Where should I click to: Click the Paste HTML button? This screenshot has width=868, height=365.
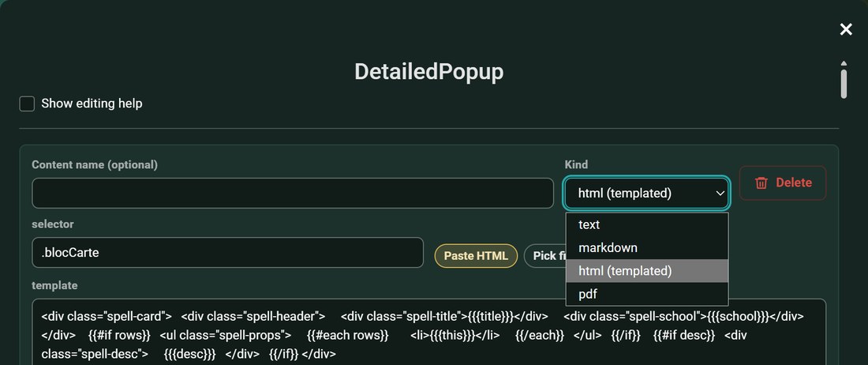pos(476,256)
